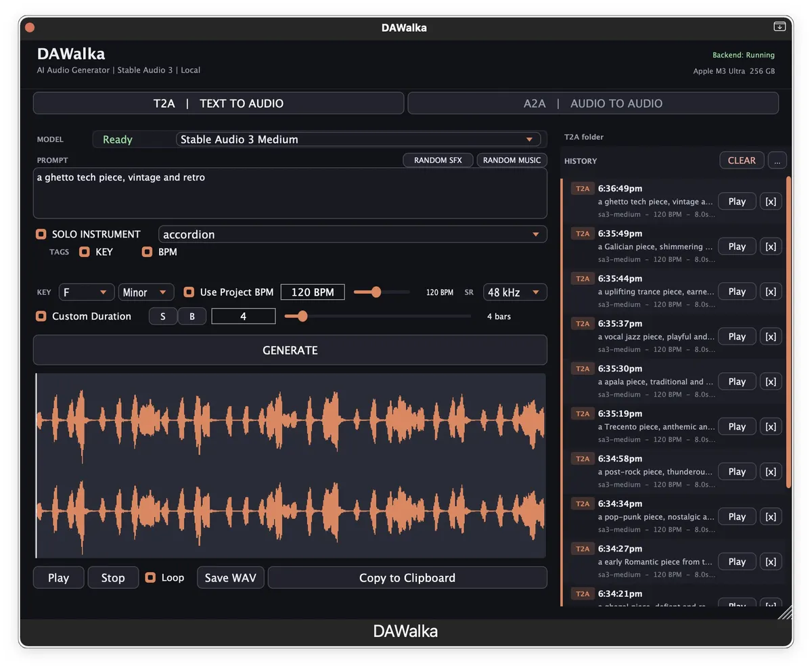Select seconds mode with the S button
Screen dimensions: 812x670
[x=163, y=316]
